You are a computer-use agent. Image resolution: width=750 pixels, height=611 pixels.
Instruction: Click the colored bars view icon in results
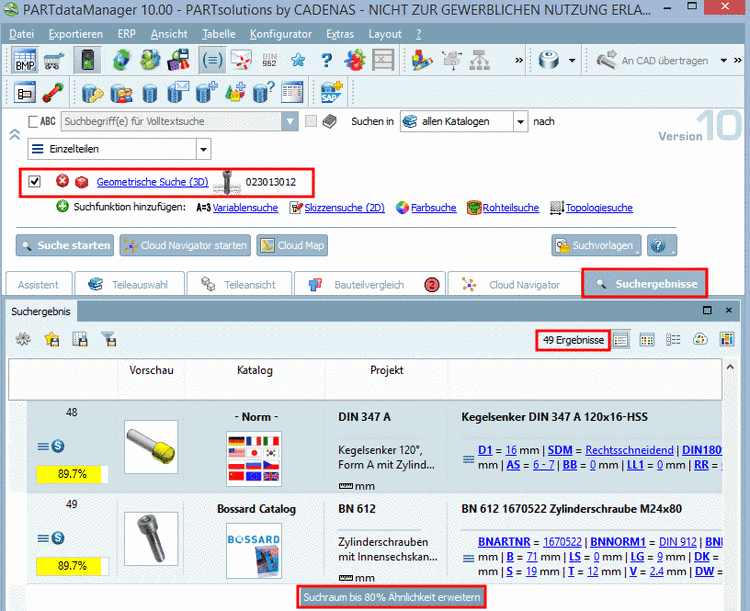coord(727,340)
